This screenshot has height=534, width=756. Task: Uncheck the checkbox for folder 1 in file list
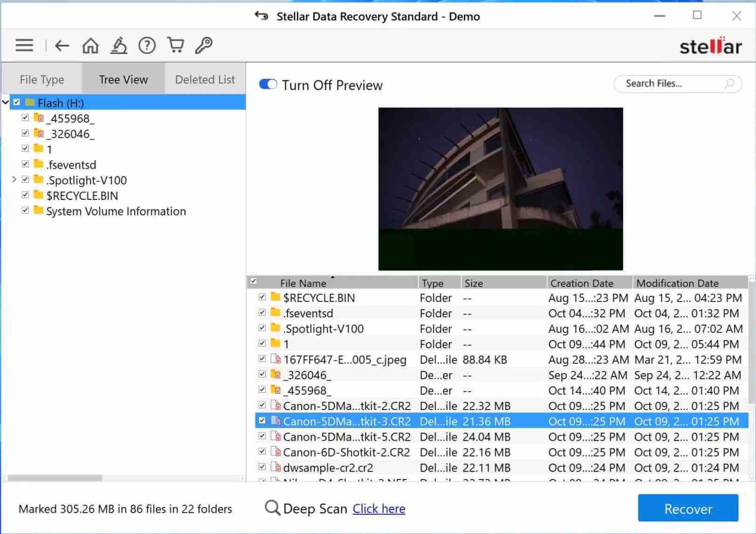tap(262, 343)
